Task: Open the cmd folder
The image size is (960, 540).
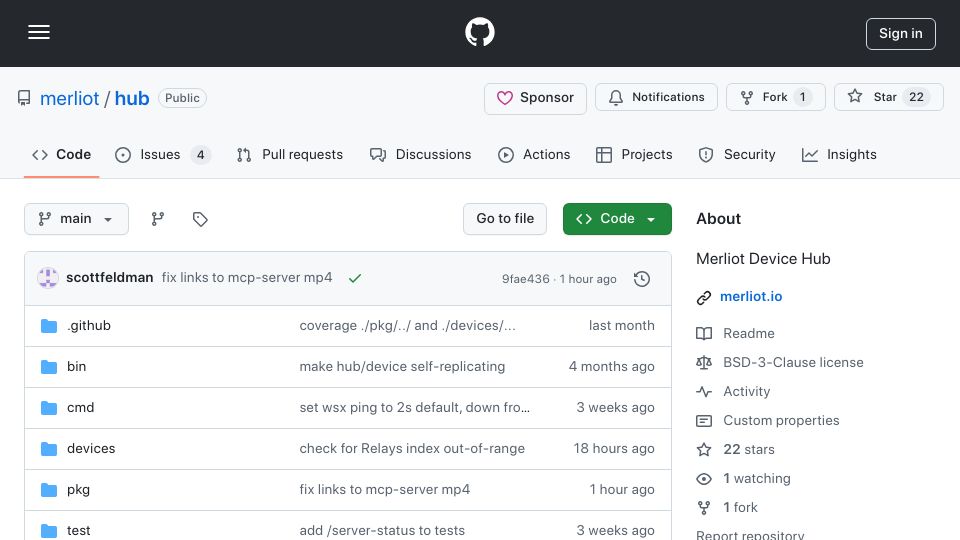Action: click(80, 408)
